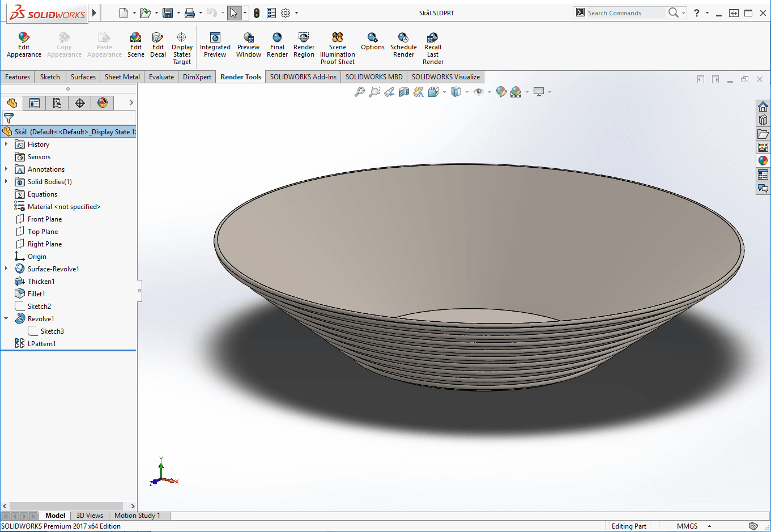Image resolution: width=771 pixels, height=532 pixels.
Task: Collapse the Revolve1 feature node
Action: [x=6, y=319]
